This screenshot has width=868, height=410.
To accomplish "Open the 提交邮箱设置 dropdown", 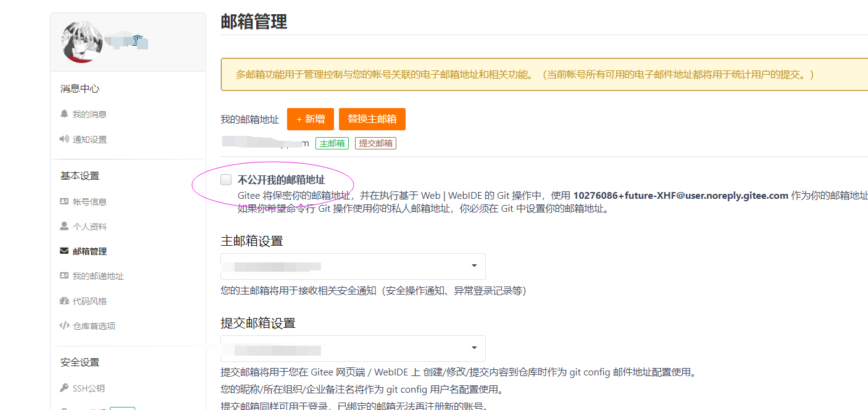I will [x=353, y=348].
